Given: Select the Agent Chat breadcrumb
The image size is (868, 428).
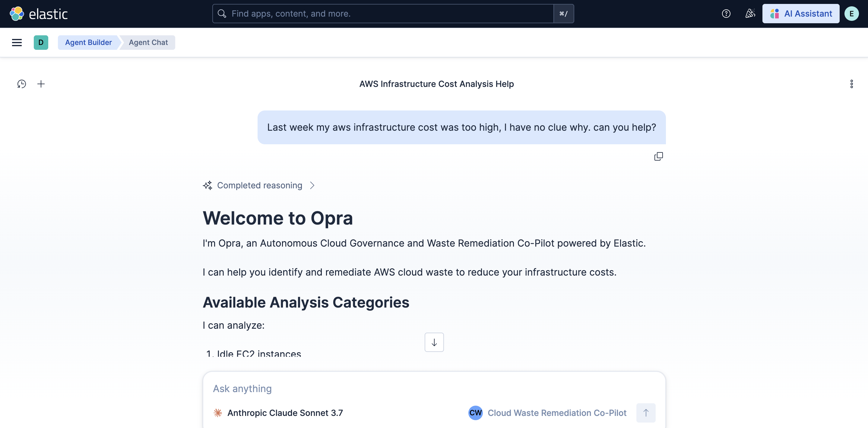Looking at the screenshot, I should [148, 43].
